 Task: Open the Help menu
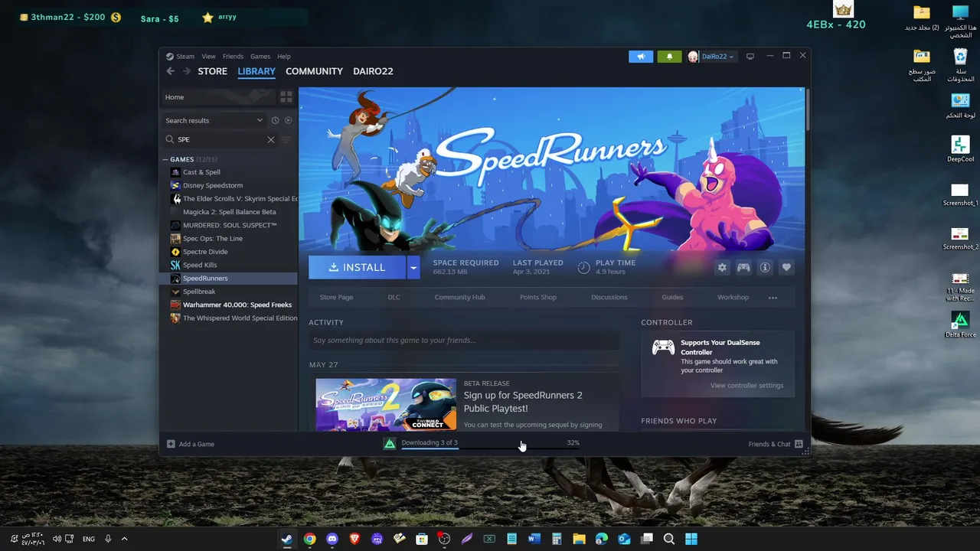[284, 57]
